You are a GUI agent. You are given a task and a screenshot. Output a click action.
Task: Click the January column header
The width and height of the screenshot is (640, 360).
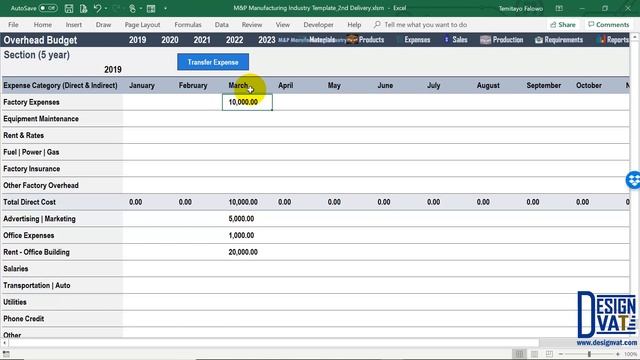click(142, 85)
